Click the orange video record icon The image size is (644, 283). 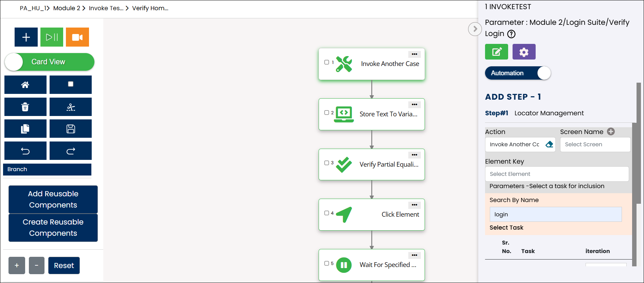pyautogui.click(x=77, y=37)
